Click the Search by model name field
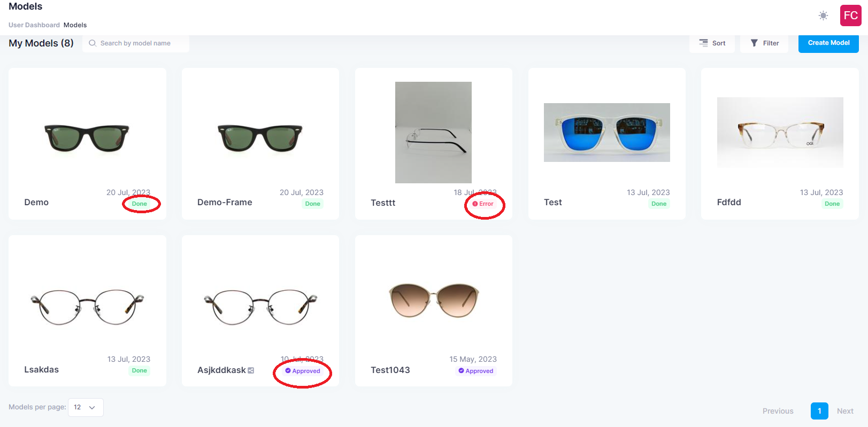Screen dimensions: 868x427 (140, 43)
